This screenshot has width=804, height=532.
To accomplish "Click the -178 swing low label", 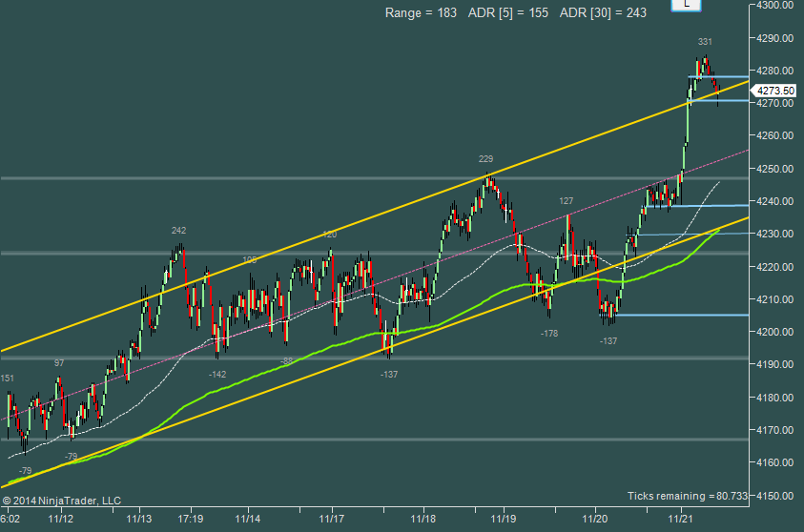I will pos(549,333).
